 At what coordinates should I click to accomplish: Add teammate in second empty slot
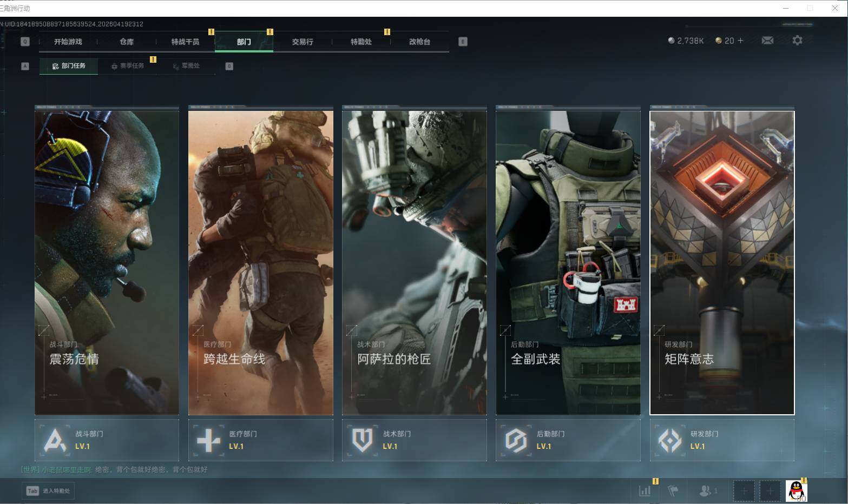click(x=770, y=491)
